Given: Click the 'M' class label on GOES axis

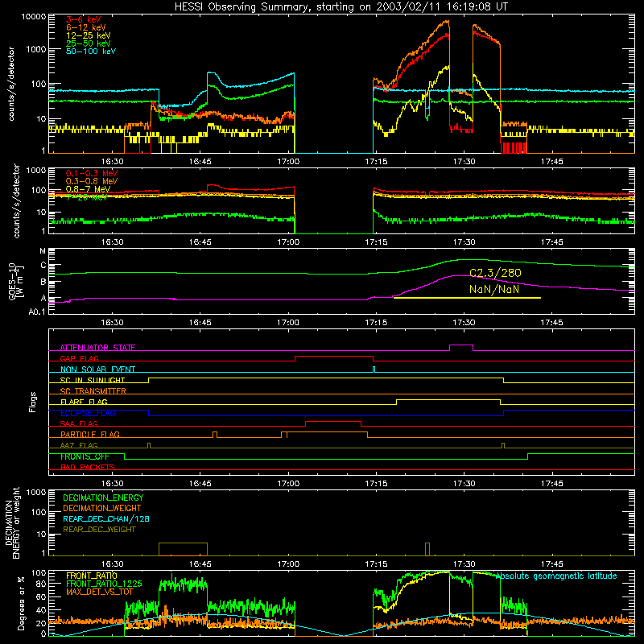Looking at the screenshot, I should pyautogui.click(x=43, y=251).
